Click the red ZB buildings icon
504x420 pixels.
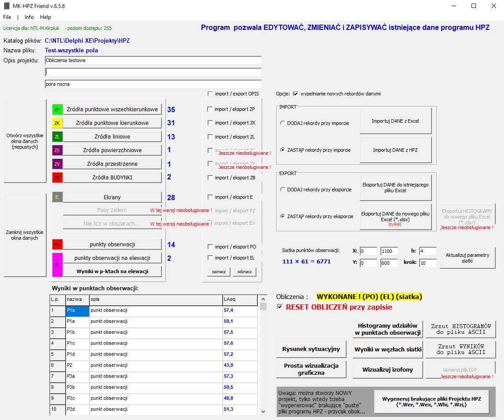[x=57, y=178]
